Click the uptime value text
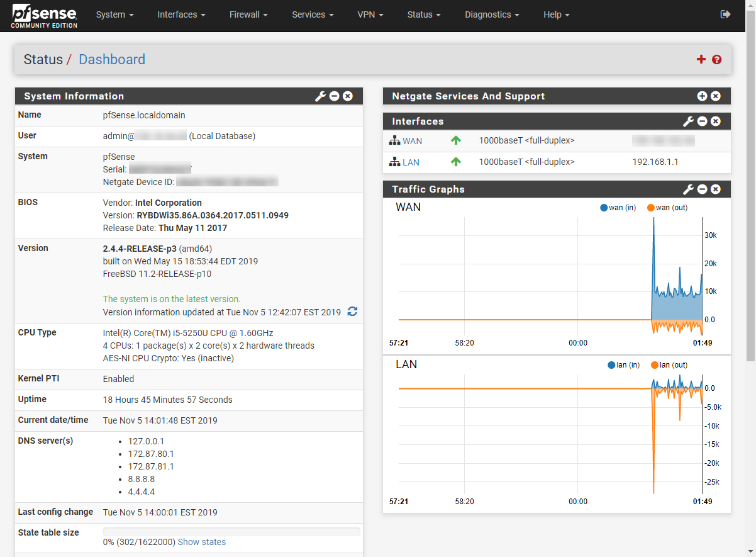756x557 pixels. (x=168, y=400)
